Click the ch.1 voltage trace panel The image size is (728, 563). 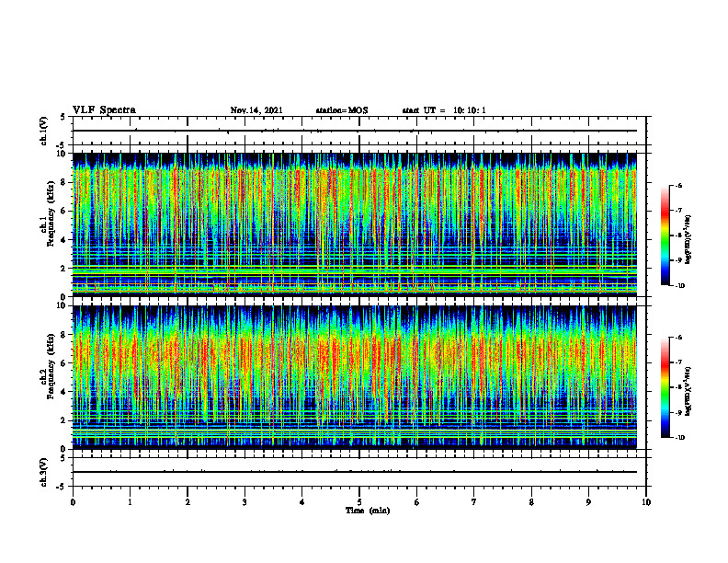click(359, 131)
